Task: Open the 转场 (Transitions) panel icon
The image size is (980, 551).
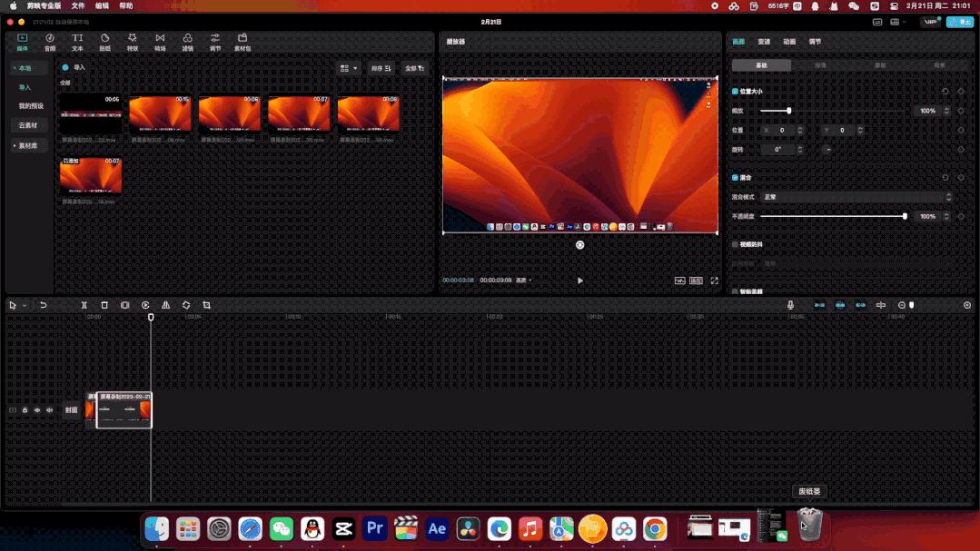Action: [160, 42]
